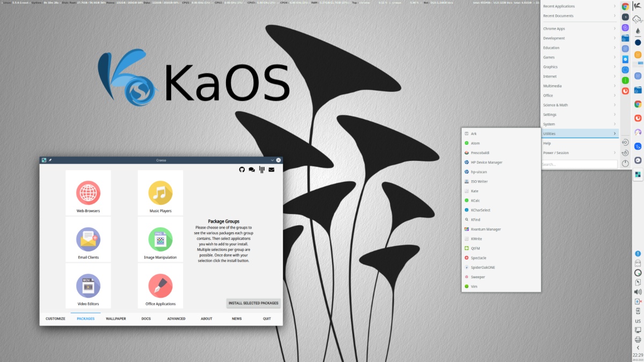Open KFind search utility
The height and width of the screenshot is (362, 644).
(x=501, y=220)
